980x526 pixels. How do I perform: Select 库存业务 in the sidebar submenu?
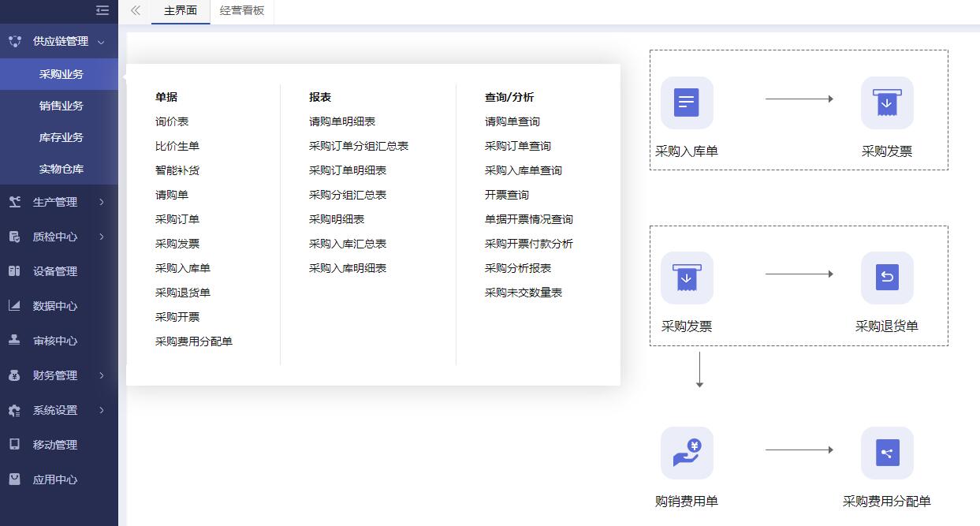[61, 137]
